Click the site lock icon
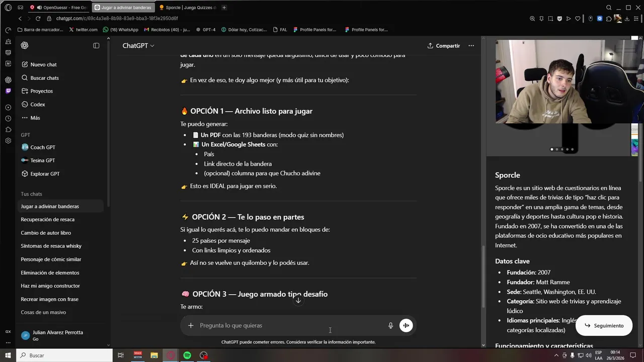Viewport: 644px width, 362px height. [49, 19]
